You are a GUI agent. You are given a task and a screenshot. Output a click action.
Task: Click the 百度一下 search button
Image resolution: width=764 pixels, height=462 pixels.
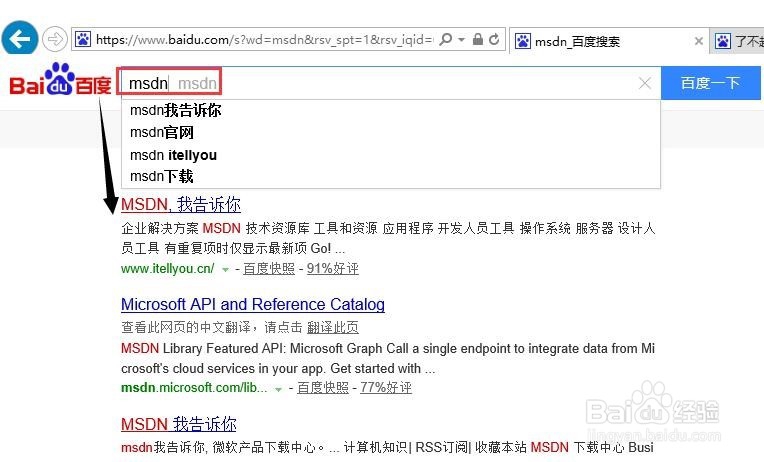[x=710, y=83]
